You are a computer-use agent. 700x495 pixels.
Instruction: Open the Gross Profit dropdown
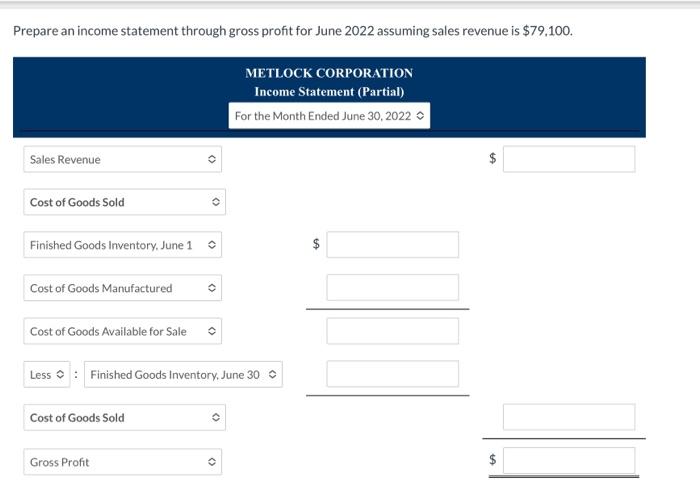click(124, 462)
